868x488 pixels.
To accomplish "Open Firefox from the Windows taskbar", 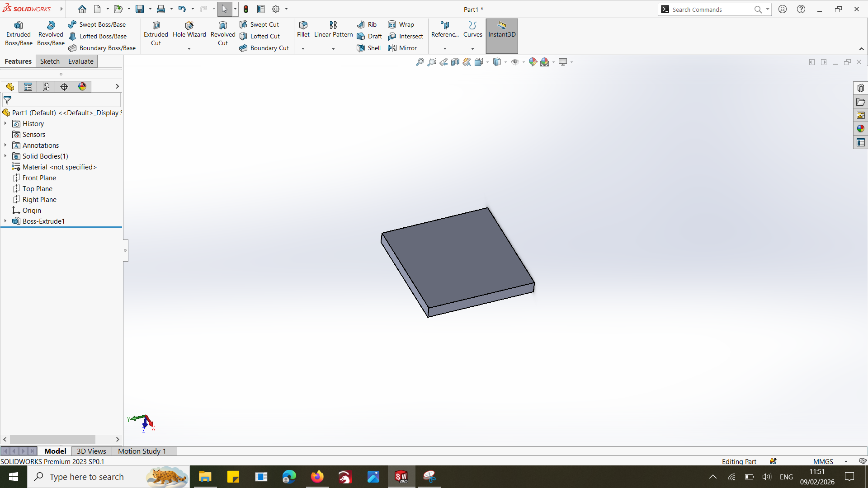I will (317, 477).
